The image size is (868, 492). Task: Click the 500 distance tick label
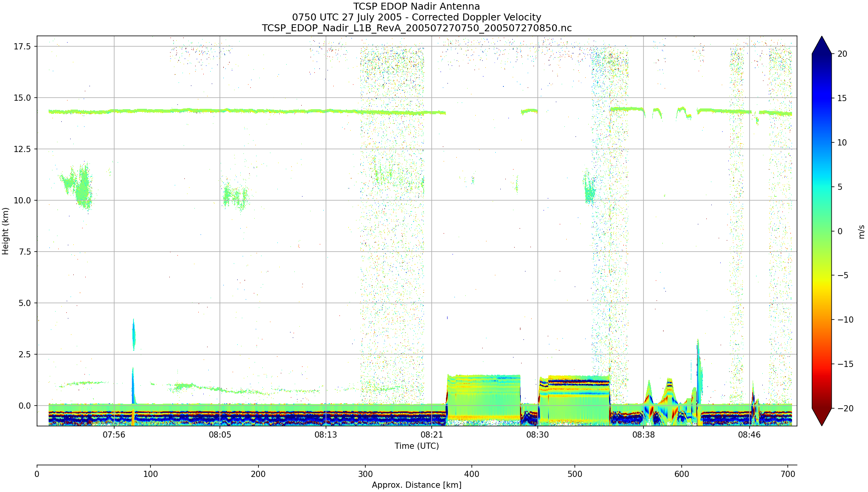[x=575, y=474]
